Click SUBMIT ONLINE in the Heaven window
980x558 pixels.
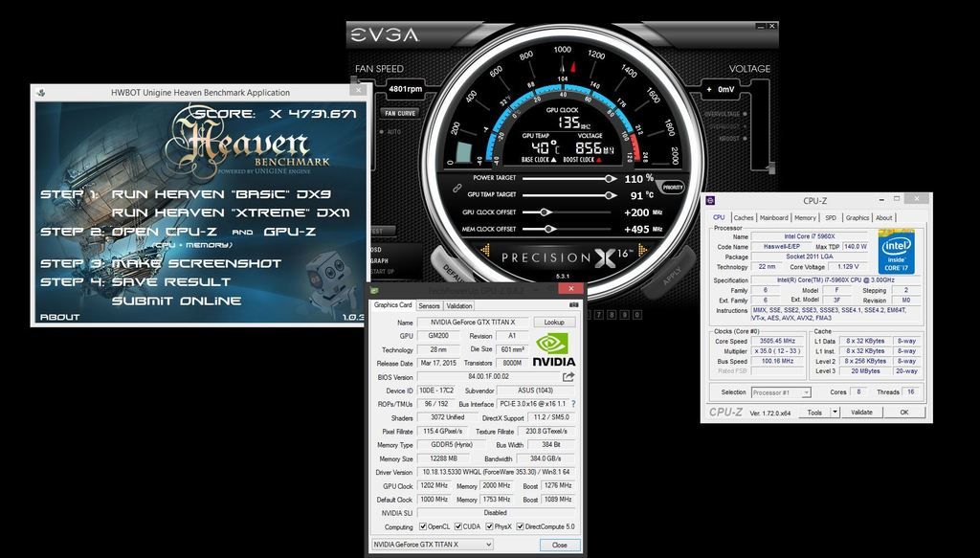click(x=176, y=301)
